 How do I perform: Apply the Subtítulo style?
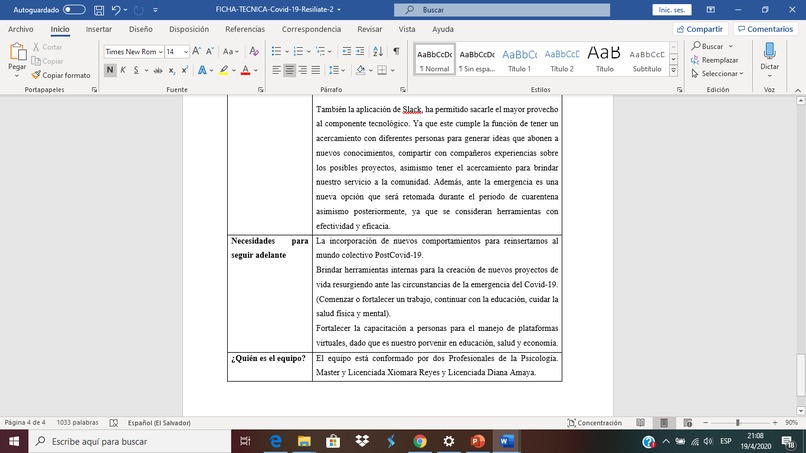647,60
